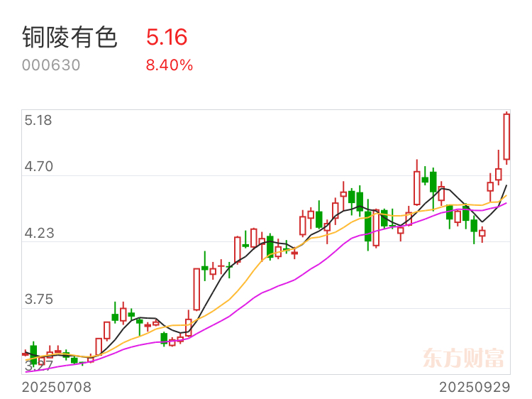
Task: Select the 3.75 price axis label
Action: (x=39, y=299)
